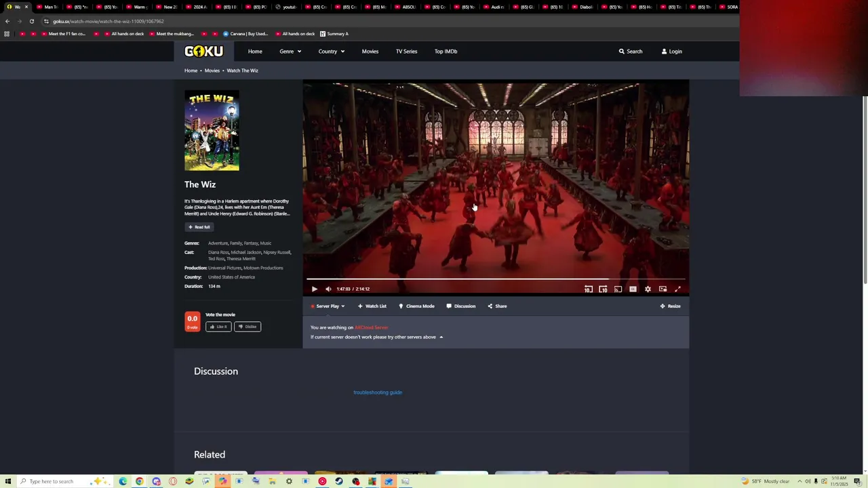This screenshot has width=868, height=488.
Task: Click the browser back arrow
Action: click(7, 21)
